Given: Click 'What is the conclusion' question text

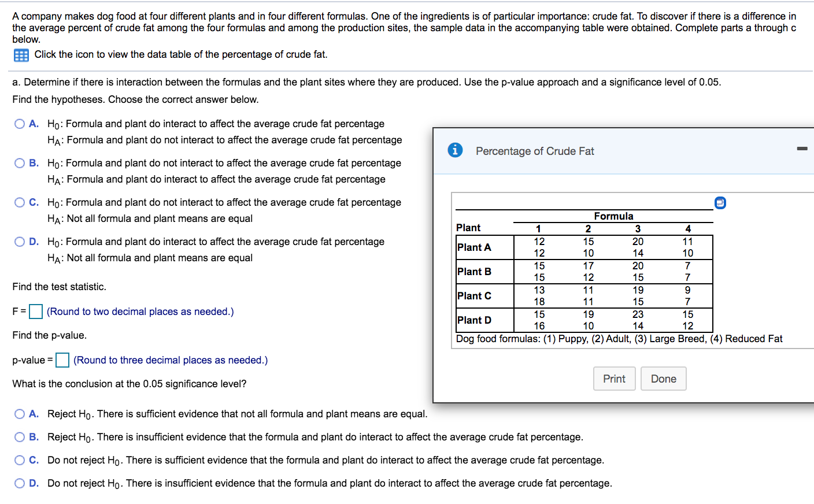Looking at the screenshot, I should (x=129, y=384).
